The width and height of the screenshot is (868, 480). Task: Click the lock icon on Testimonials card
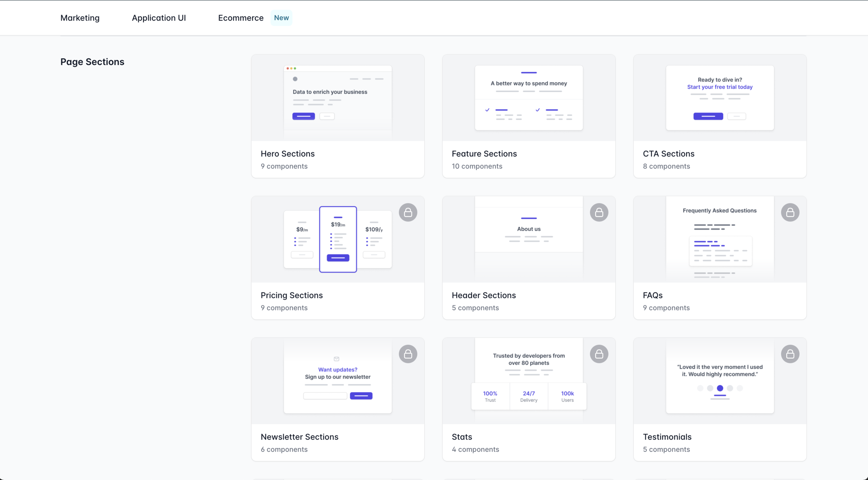tap(790, 354)
